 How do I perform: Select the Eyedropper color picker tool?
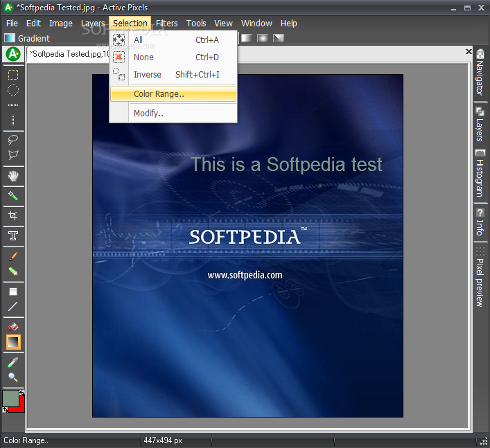(x=12, y=362)
